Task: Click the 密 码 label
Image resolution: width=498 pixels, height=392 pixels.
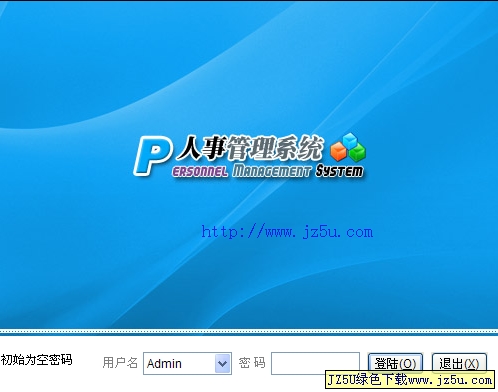Action: click(252, 363)
